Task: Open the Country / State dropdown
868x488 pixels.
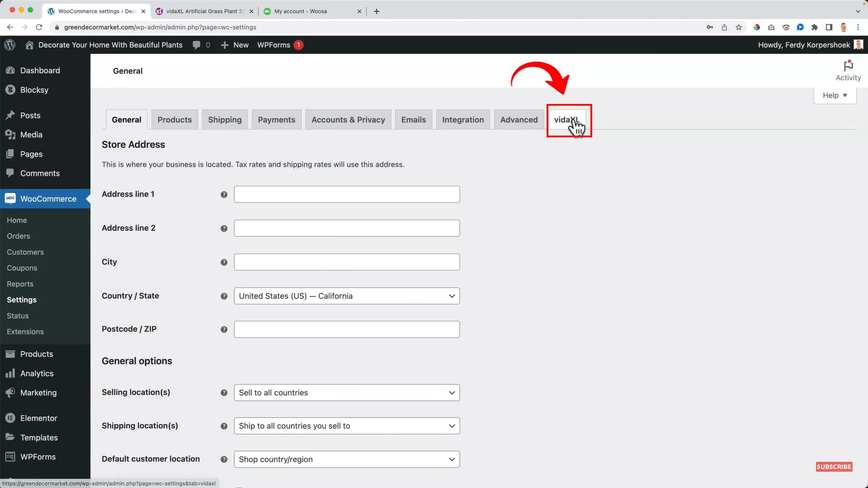Action: tap(346, 296)
